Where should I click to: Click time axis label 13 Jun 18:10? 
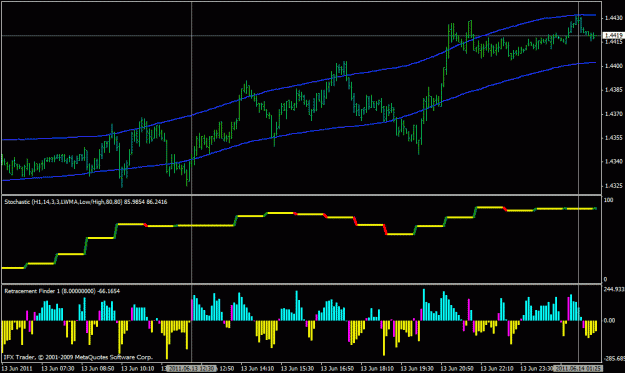(377, 369)
